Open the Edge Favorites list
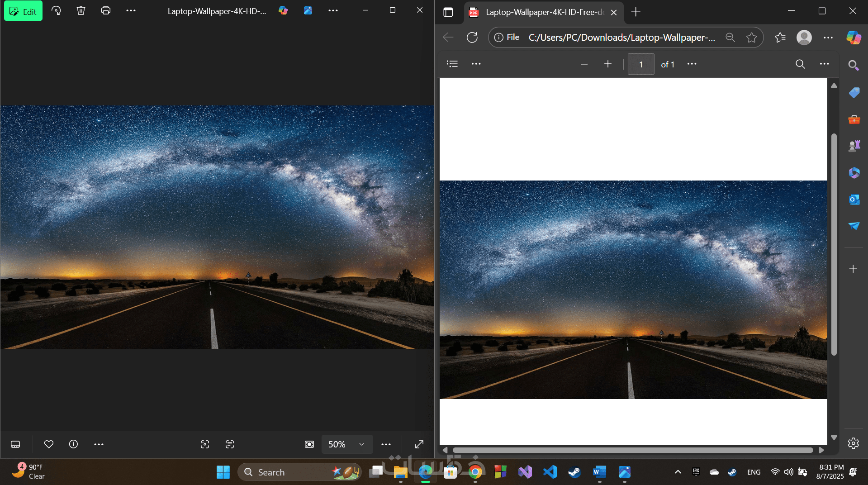Screen dimensions: 868x485 tap(780, 37)
